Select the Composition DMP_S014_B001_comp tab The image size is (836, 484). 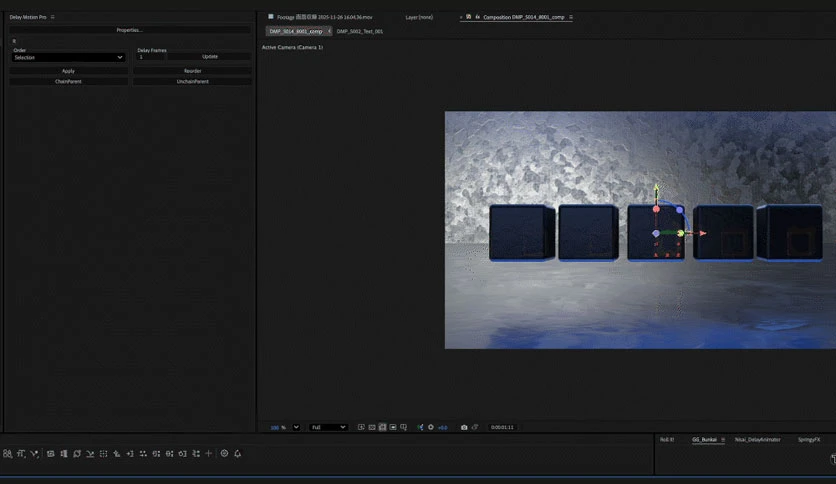(524, 17)
